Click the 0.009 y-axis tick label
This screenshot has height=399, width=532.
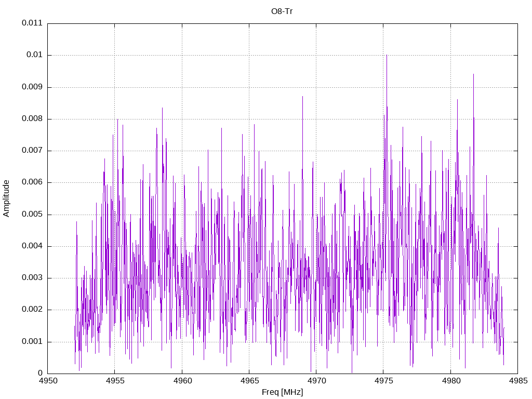pyautogui.click(x=32, y=87)
